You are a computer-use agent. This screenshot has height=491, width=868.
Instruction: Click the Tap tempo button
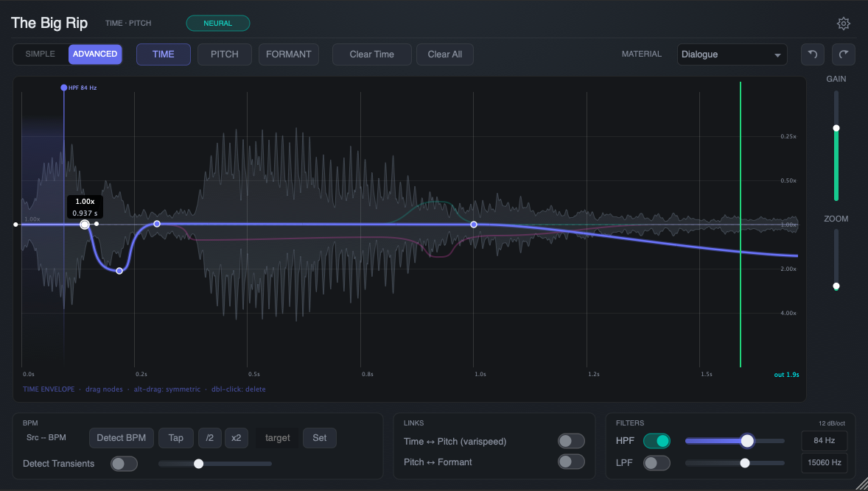point(176,438)
